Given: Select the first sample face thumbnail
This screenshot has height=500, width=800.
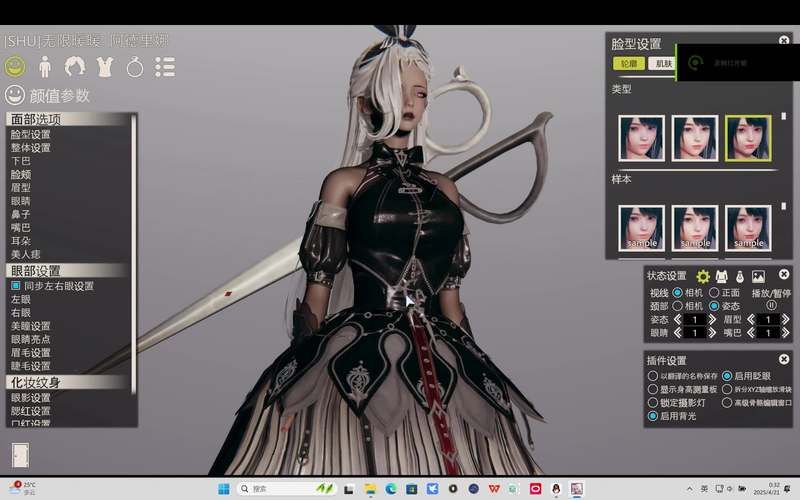Looking at the screenshot, I should [641, 228].
